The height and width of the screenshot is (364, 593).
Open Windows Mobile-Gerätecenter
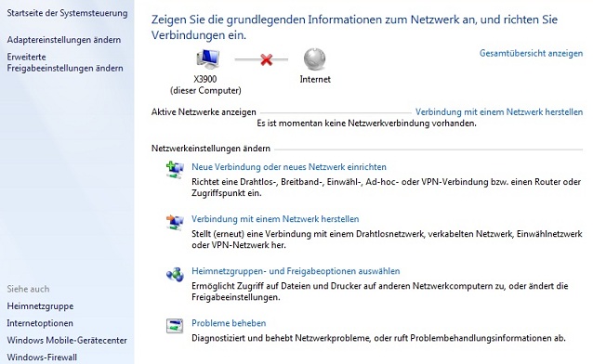click(x=67, y=340)
